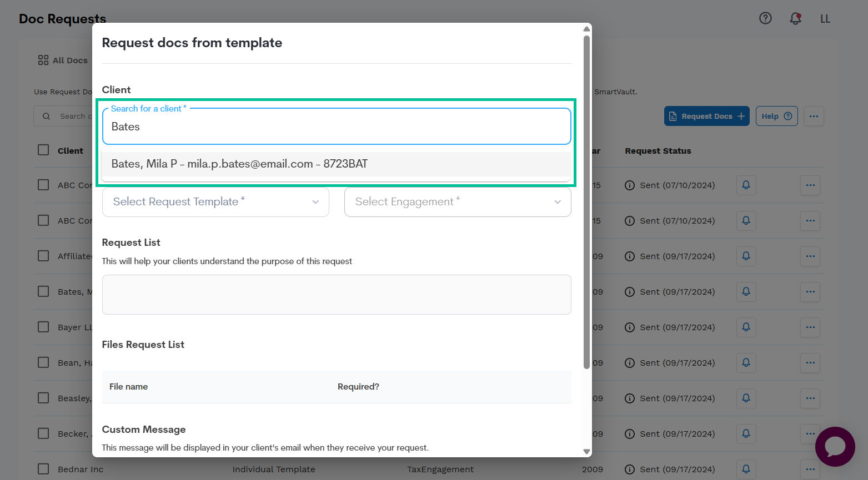Toggle the select-all Client checkbox
The height and width of the screenshot is (480, 868).
(43, 150)
